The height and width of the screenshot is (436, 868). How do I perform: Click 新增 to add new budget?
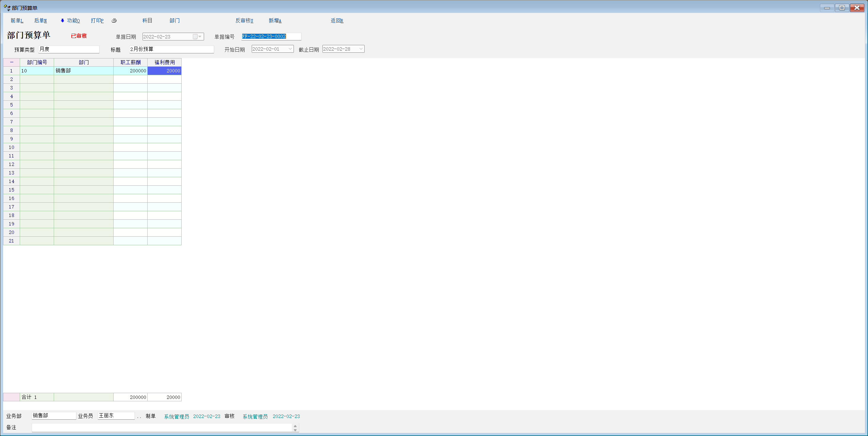275,20
